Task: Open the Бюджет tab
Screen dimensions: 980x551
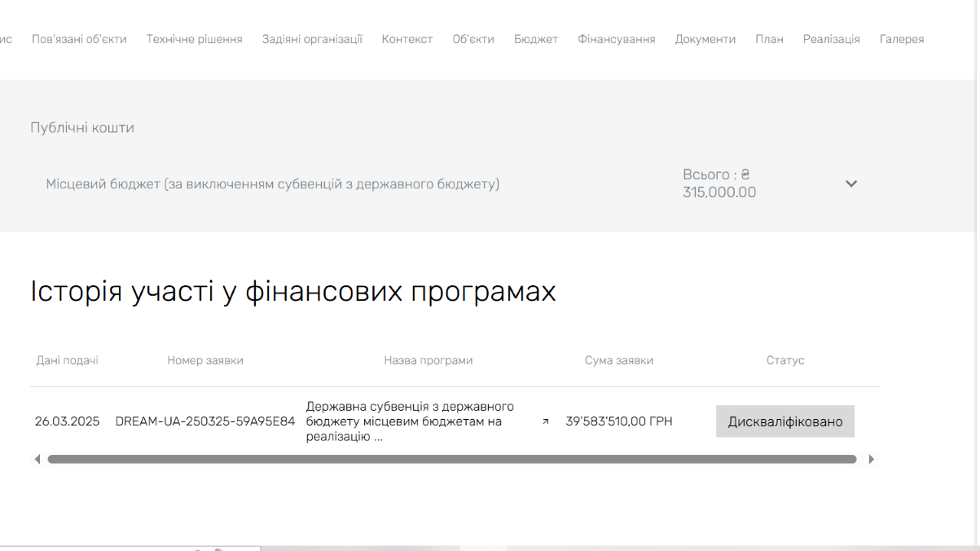Action: (x=536, y=39)
